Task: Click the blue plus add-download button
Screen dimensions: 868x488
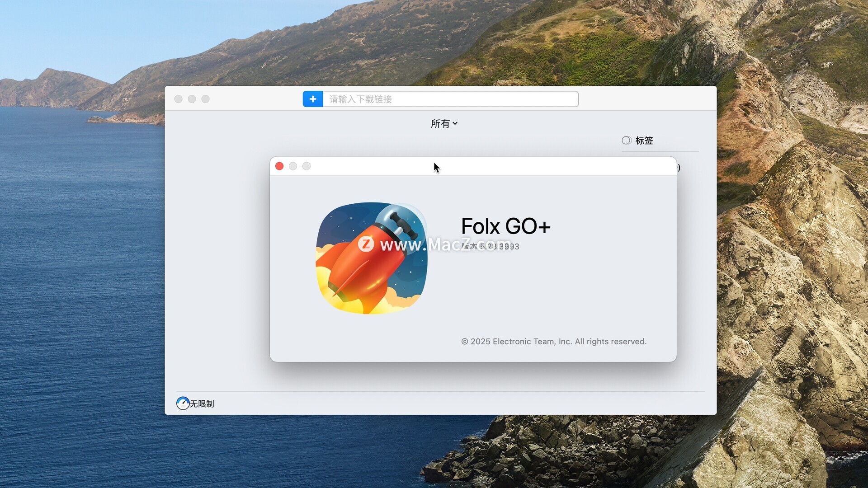Action: (313, 99)
